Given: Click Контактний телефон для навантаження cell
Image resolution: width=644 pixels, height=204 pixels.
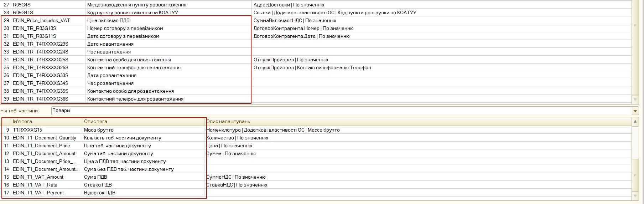Looking at the screenshot, I should pyautogui.click(x=168, y=67).
